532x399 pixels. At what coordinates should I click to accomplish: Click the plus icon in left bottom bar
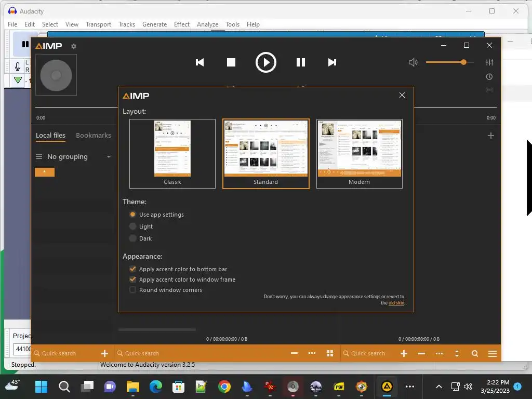tap(104, 353)
